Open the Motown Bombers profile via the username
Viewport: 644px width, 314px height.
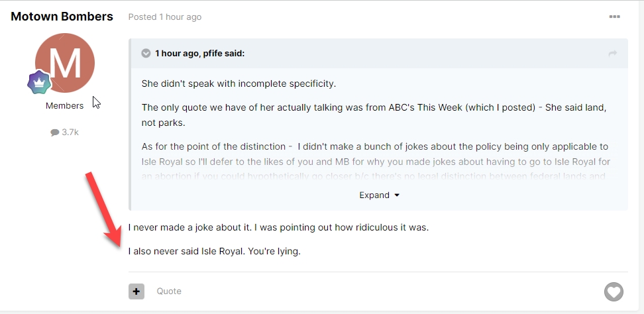[x=62, y=17]
